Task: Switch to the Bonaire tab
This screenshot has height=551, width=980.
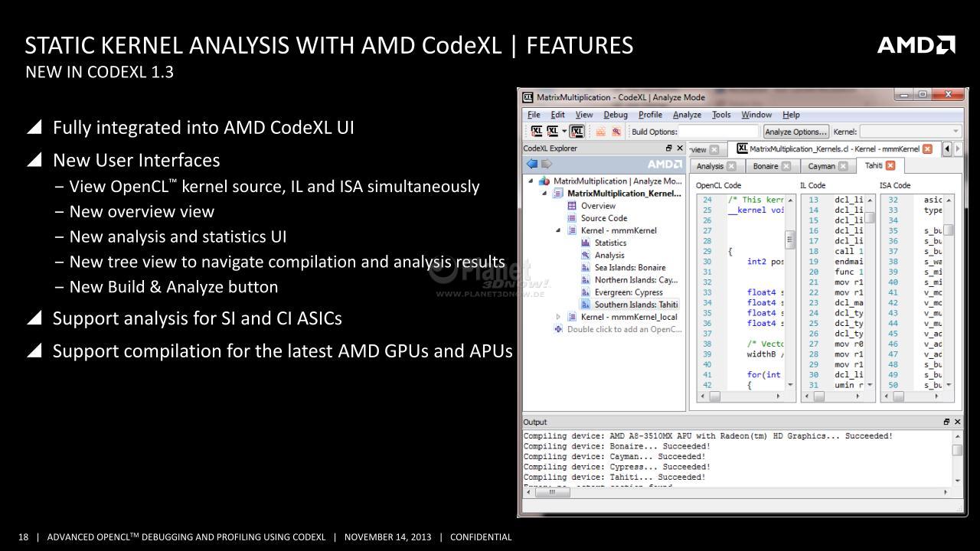Action: coord(772,166)
